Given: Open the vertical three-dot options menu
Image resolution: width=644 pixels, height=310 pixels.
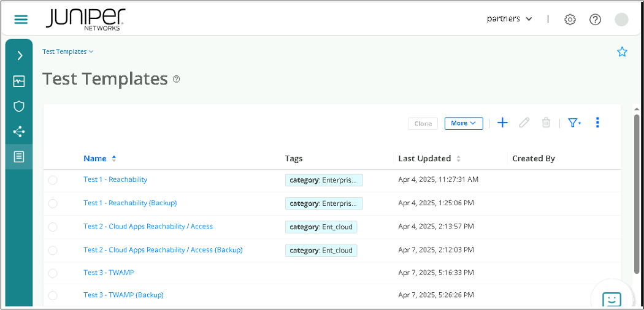Looking at the screenshot, I should (597, 123).
